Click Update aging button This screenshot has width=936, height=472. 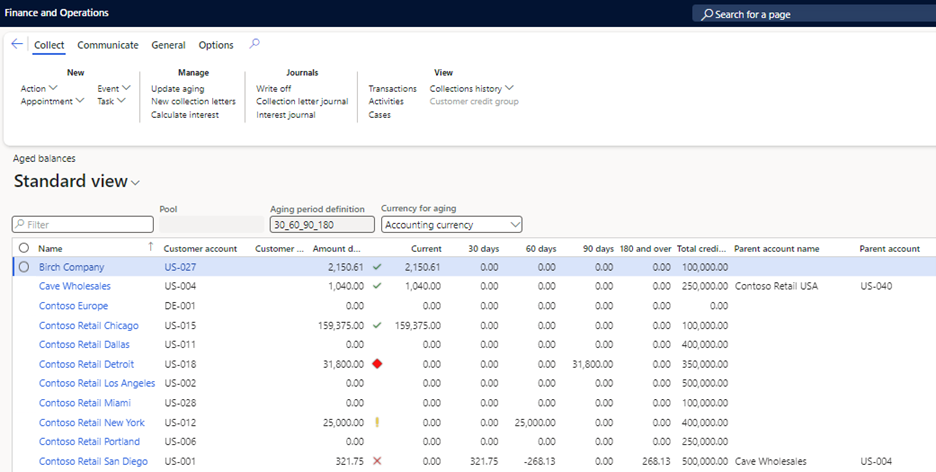(177, 89)
